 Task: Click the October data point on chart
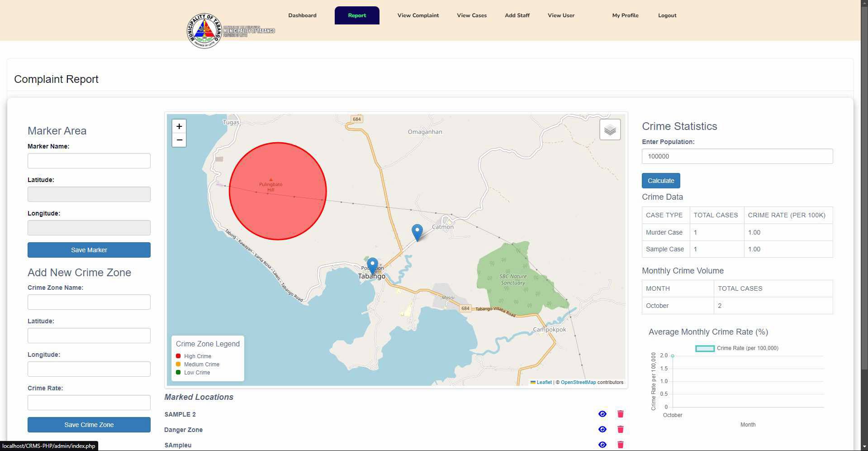click(673, 356)
